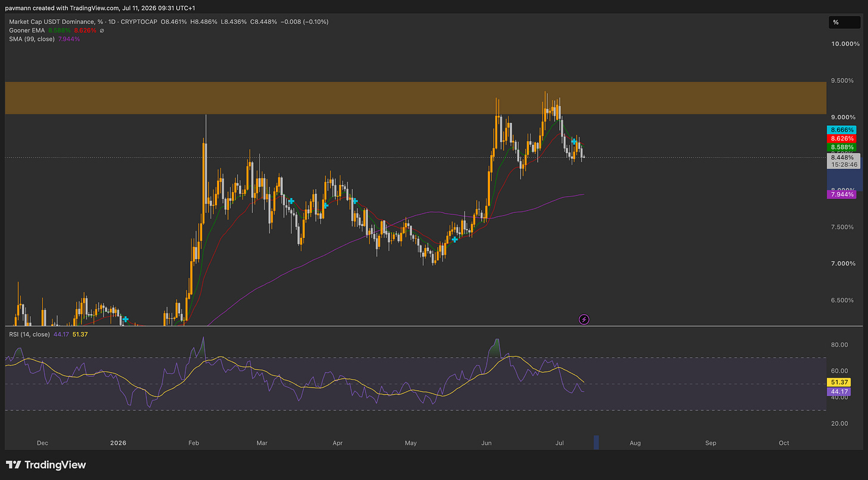The width and height of the screenshot is (868, 480).
Task: Click the Feb label on time axis
Action: (x=193, y=443)
